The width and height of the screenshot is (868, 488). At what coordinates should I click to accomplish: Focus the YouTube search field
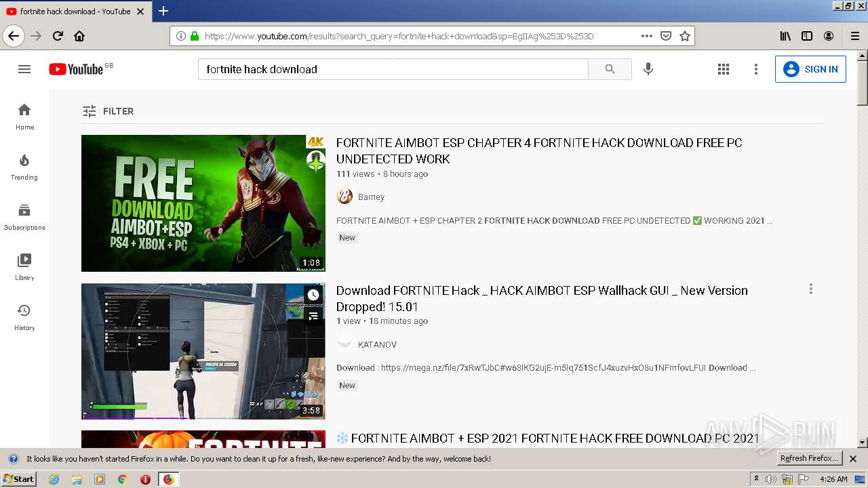(x=393, y=69)
